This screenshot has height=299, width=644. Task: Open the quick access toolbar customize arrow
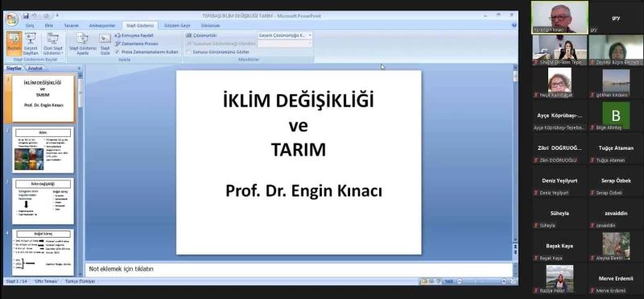pyautogui.click(x=57, y=16)
